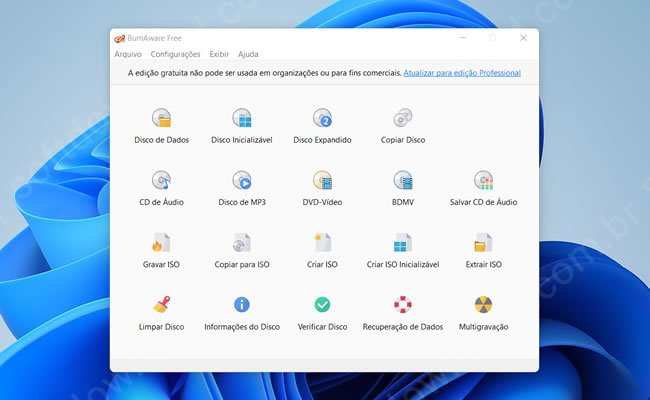Open the CD de Áudio icon
Viewport: 650px width, 400px height.
[161, 180]
